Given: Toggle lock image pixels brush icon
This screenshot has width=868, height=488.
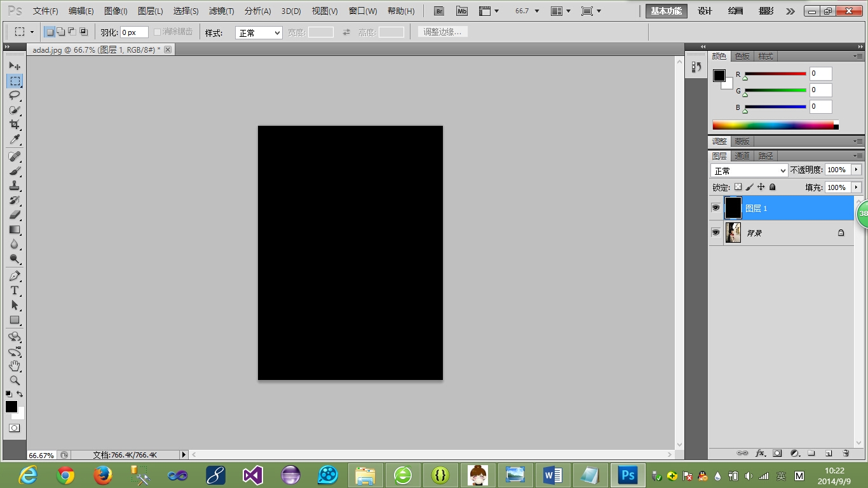Looking at the screenshot, I should [749, 187].
